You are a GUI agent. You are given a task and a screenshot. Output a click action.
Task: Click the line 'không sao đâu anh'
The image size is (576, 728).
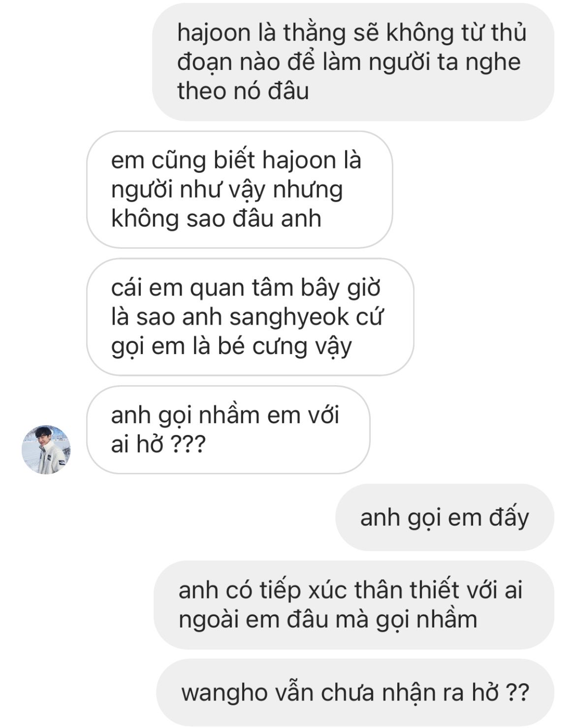coord(216,219)
